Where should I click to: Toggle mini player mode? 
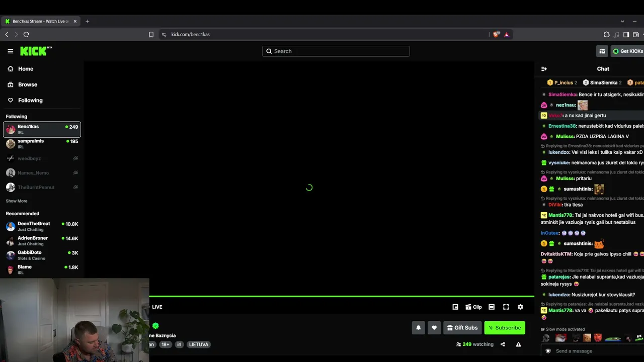(455, 307)
